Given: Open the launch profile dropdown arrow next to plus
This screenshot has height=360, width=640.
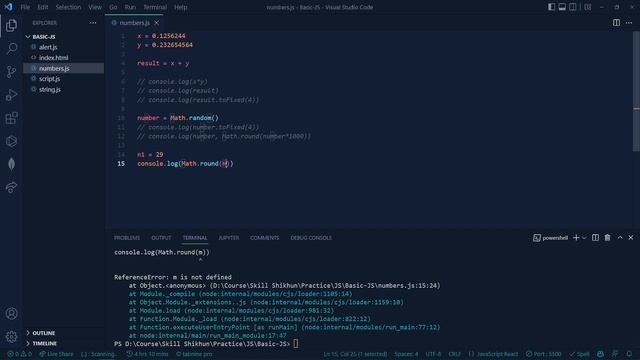Looking at the screenshot, I should pyautogui.click(x=584, y=238).
